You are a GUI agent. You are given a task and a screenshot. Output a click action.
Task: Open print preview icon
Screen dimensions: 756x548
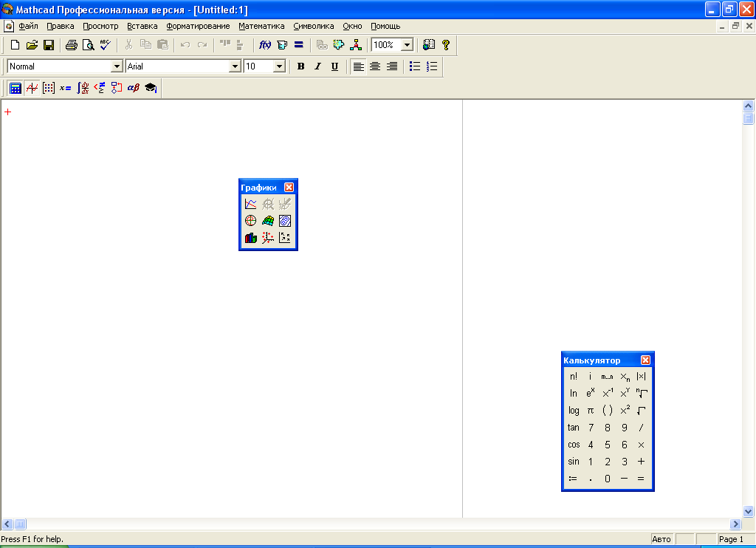[x=89, y=45]
